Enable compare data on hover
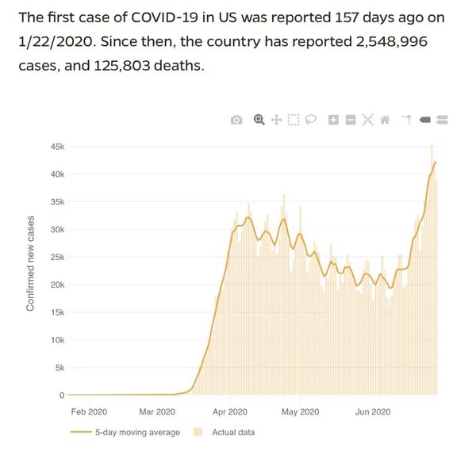Screen dimensions: 476x451 pyautogui.click(x=442, y=120)
